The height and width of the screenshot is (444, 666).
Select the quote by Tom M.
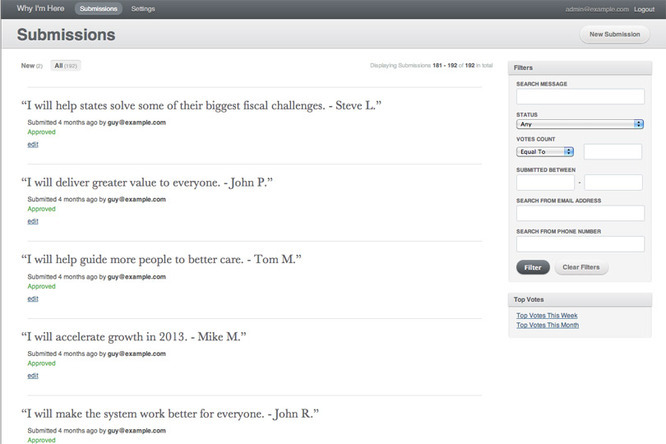pyautogui.click(x=161, y=259)
